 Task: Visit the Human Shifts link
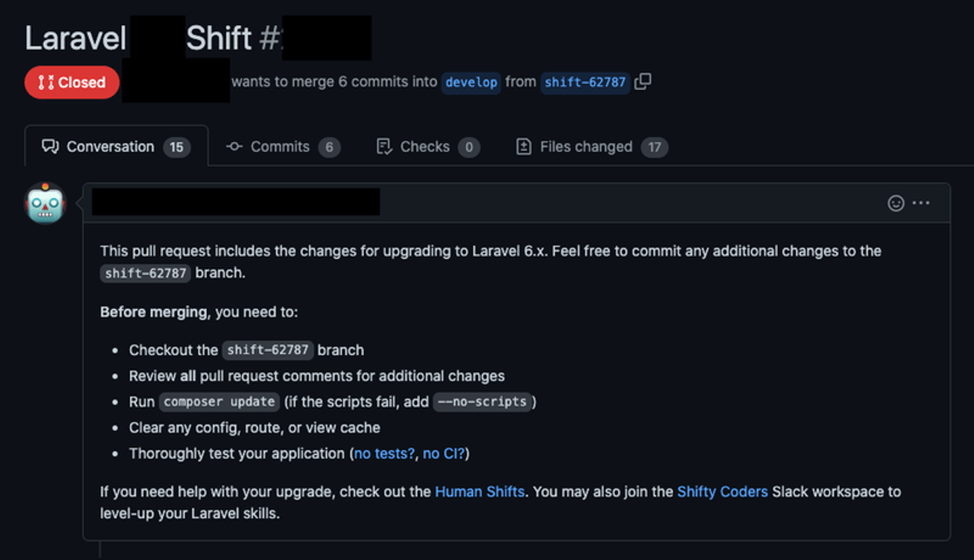point(480,492)
